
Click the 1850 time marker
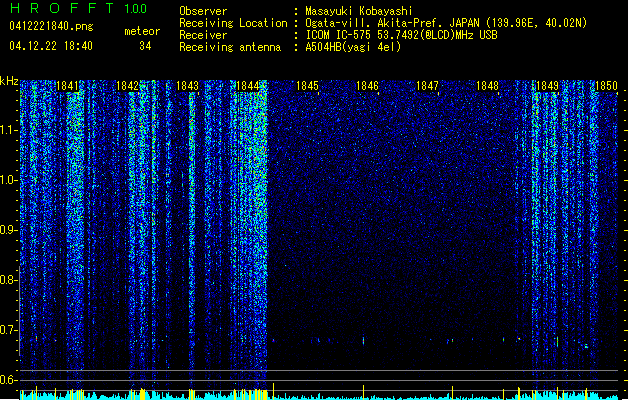[x=606, y=86]
